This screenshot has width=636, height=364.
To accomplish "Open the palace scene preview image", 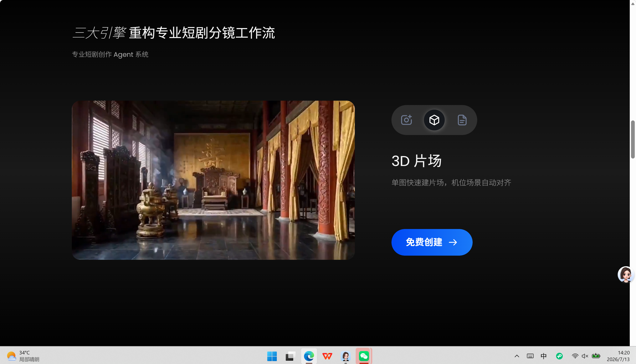I will pyautogui.click(x=213, y=180).
